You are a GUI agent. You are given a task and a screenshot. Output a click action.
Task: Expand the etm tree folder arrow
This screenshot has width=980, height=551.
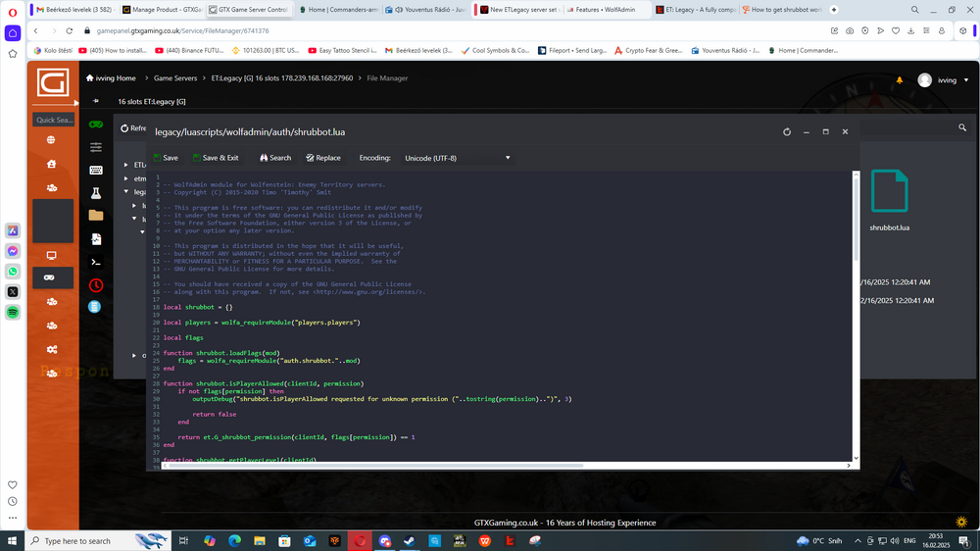[x=126, y=178]
